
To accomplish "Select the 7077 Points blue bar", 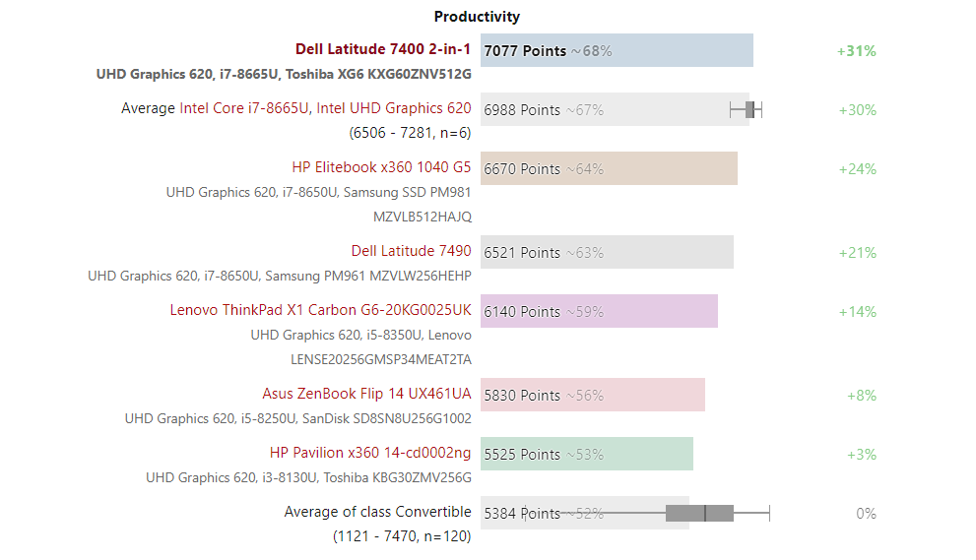I will pos(617,50).
